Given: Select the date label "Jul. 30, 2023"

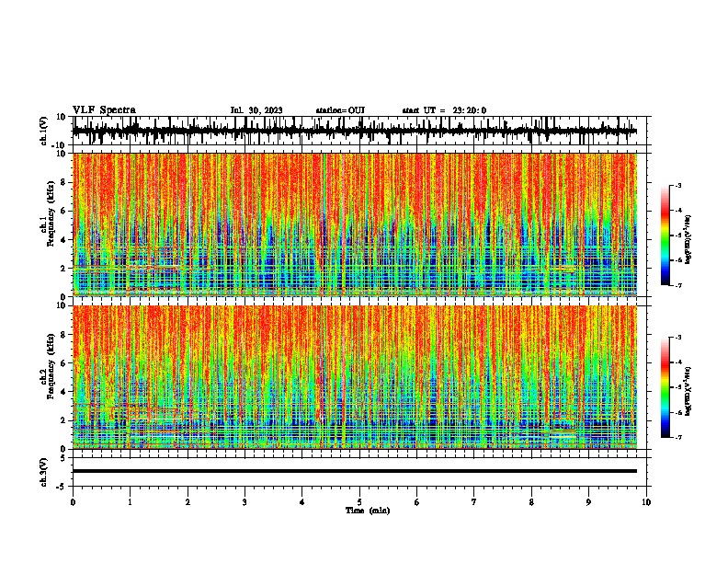Looking at the screenshot, I should click(256, 110).
